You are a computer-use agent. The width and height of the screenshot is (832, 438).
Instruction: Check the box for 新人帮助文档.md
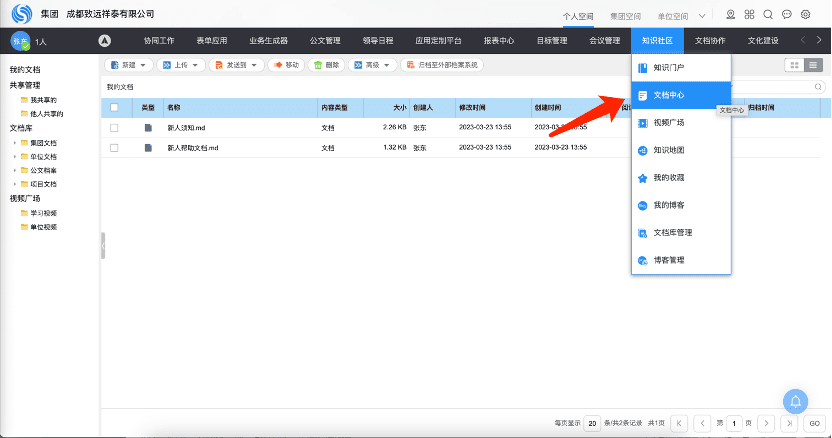114,148
